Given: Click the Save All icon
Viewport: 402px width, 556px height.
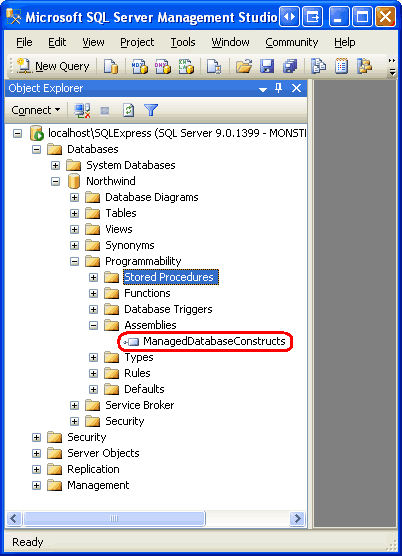Looking at the screenshot, I should coord(290,66).
